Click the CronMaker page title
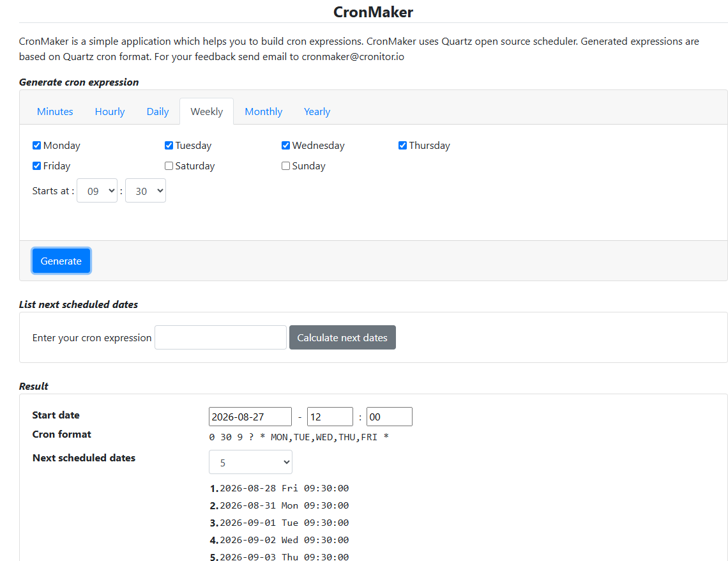The image size is (728, 561). tap(374, 12)
